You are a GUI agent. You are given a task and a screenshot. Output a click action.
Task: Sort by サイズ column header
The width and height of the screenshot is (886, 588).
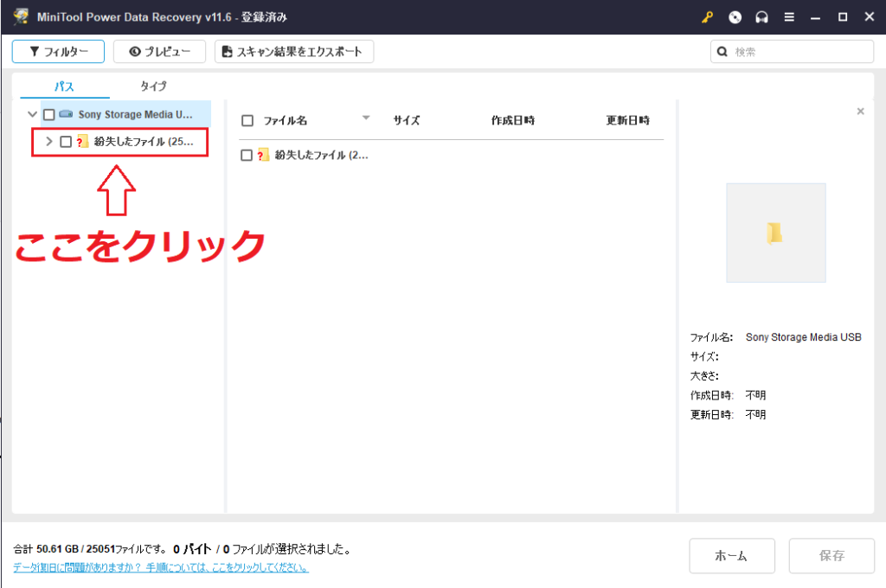[x=407, y=120]
